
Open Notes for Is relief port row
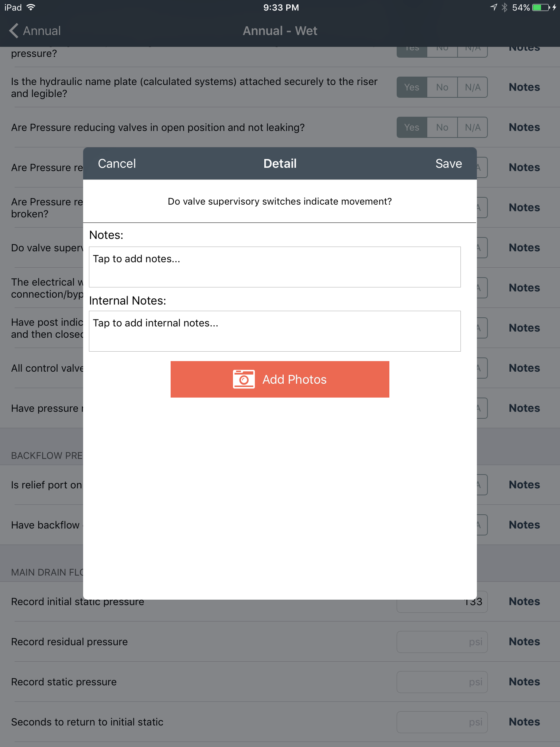tap(524, 485)
